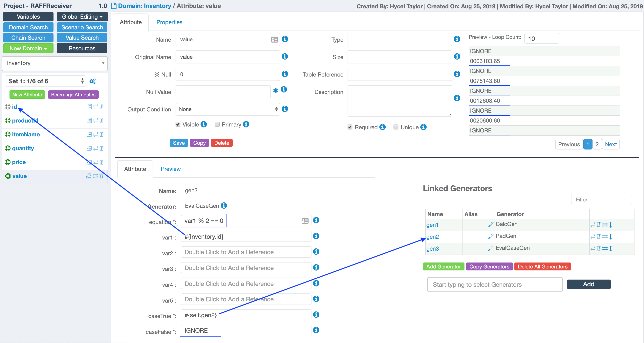644x343 pixels.
Task: Open the Preview tab below
Action: 170,169
